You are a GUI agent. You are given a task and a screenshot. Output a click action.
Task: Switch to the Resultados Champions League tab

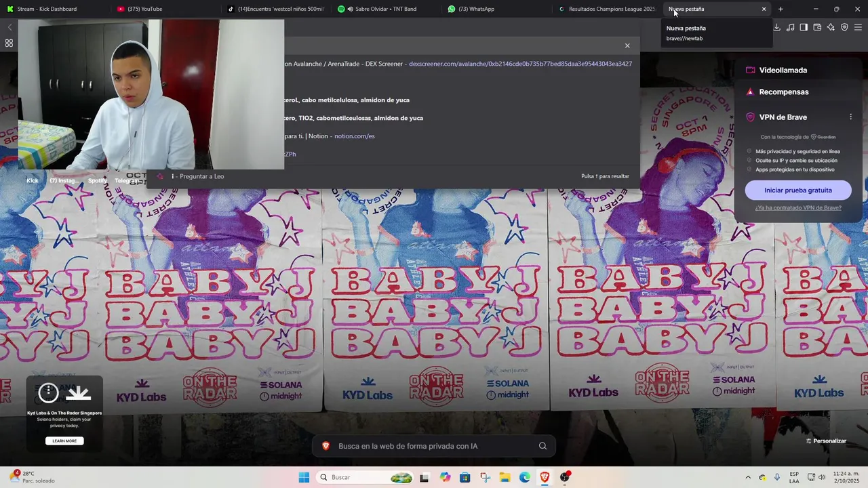point(607,9)
